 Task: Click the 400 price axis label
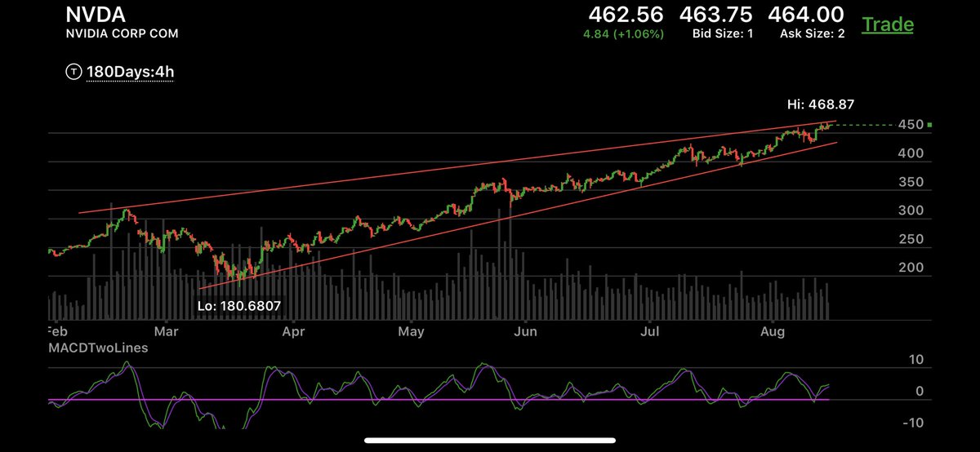click(910, 153)
